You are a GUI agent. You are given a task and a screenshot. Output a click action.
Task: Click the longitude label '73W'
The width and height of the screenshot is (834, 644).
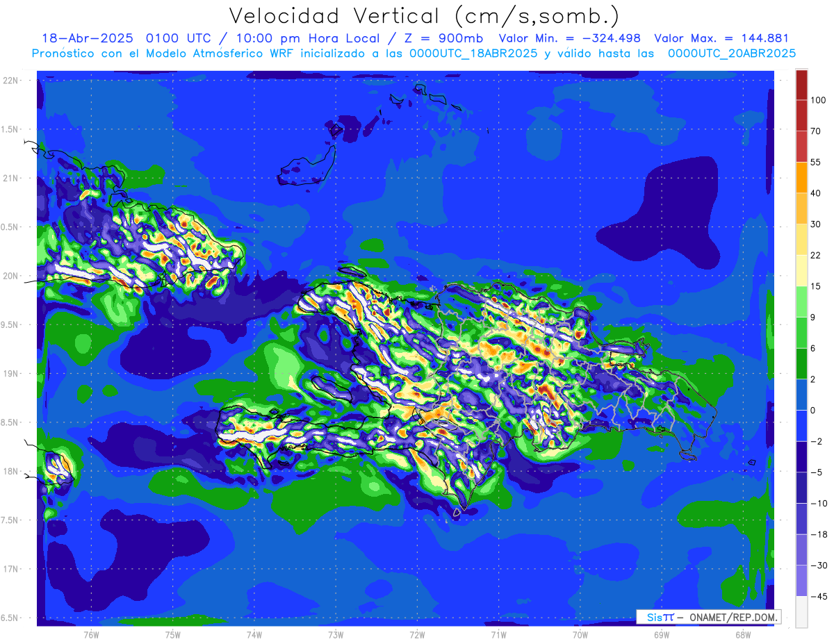[336, 634]
